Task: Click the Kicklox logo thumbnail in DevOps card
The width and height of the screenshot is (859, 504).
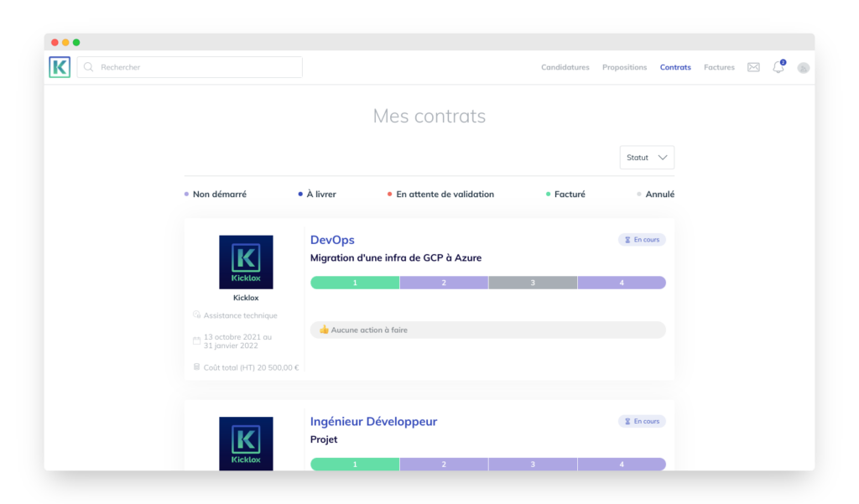Action: (x=246, y=262)
